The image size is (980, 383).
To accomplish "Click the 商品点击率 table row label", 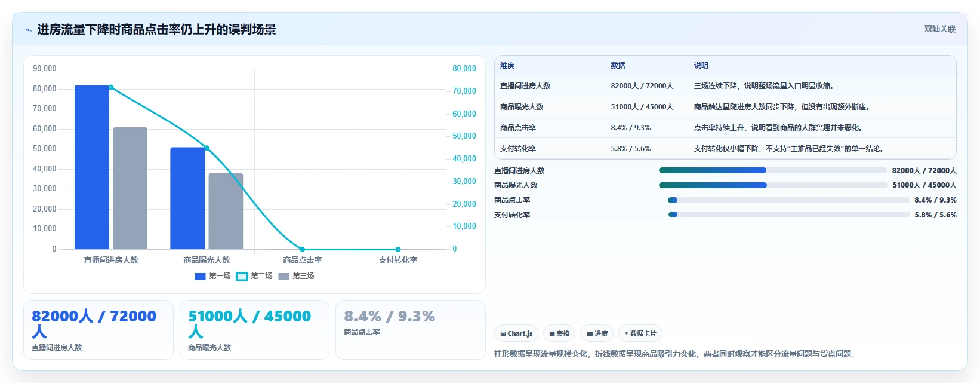I will pos(518,128).
